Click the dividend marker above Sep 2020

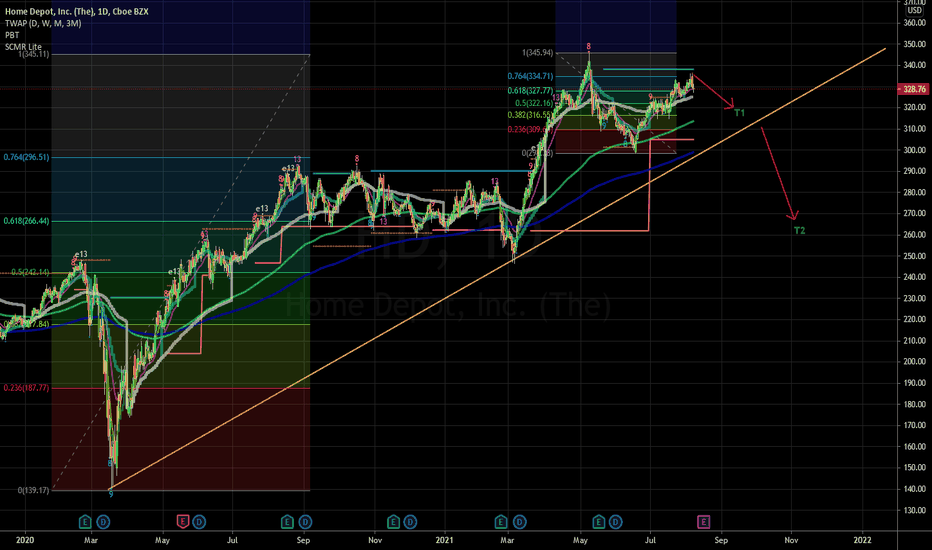pos(305,522)
